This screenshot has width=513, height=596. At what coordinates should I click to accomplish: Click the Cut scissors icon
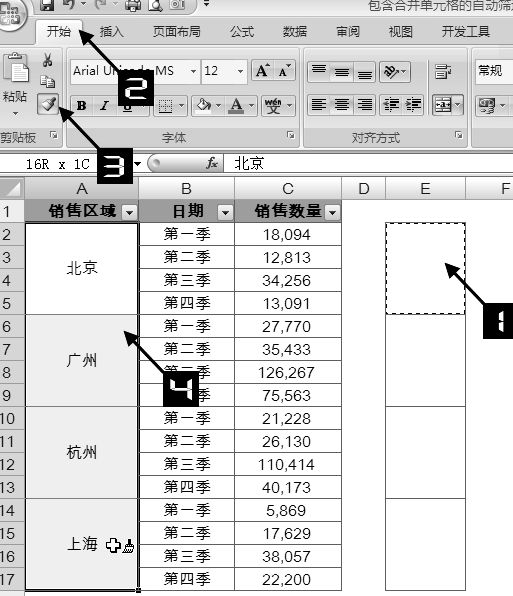point(48,60)
